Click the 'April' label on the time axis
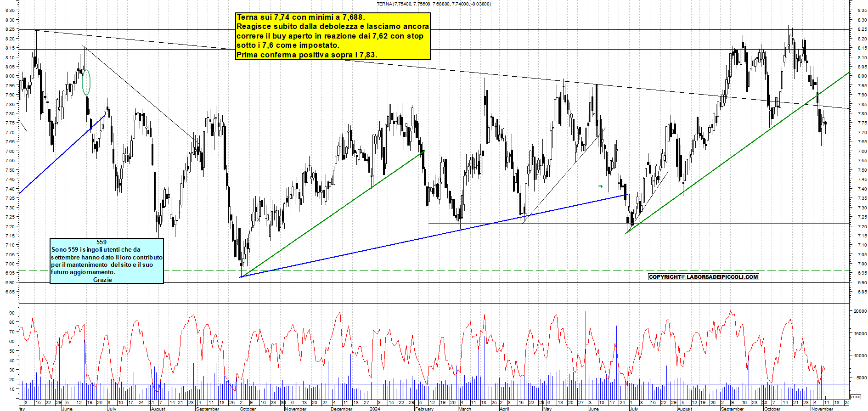The image size is (868, 411). point(504,409)
